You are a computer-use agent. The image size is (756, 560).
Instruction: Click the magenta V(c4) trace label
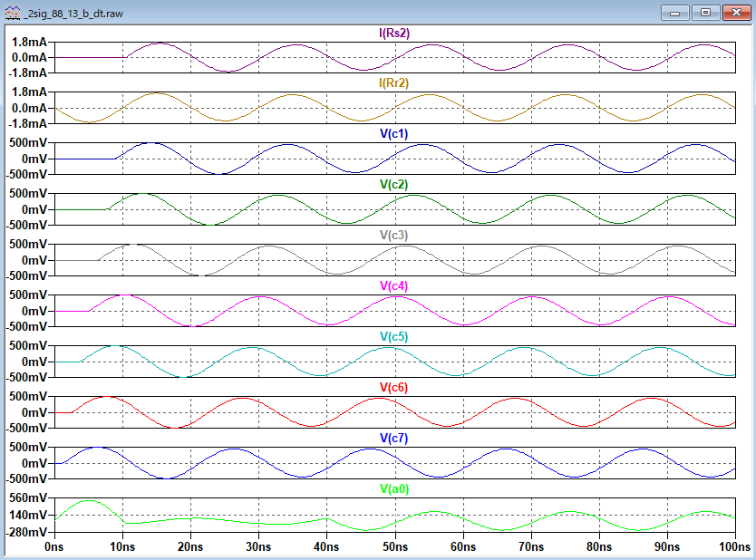click(393, 286)
